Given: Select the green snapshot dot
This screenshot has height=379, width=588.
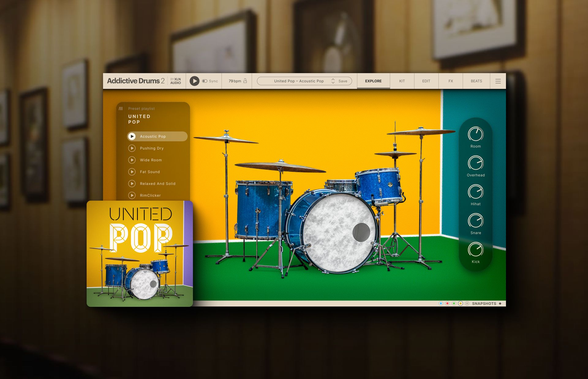Looking at the screenshot, I should coord(454,303).
